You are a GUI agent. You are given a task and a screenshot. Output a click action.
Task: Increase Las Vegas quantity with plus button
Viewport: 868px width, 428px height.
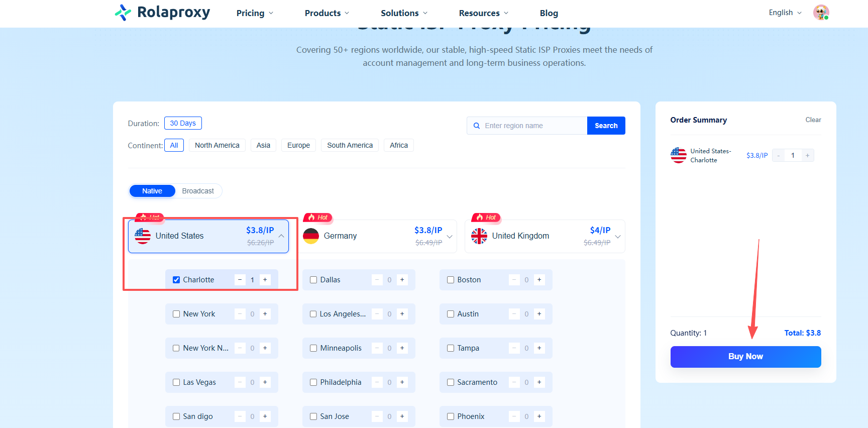pos(265,382)
